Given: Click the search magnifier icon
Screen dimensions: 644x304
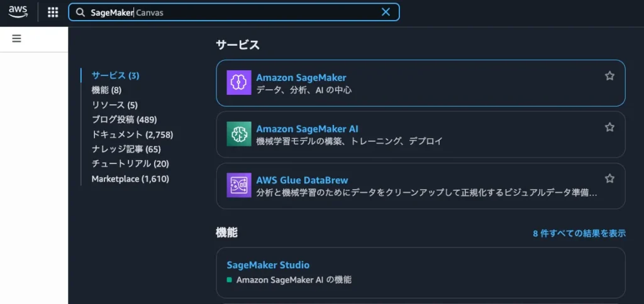Looking at the screenshot, I should point(80,12).
